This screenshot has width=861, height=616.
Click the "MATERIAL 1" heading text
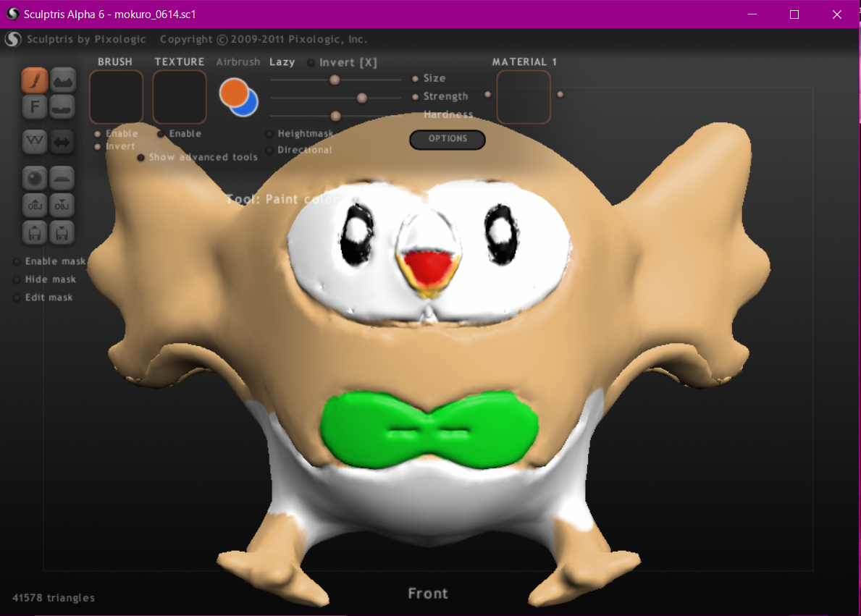point(524,62)
